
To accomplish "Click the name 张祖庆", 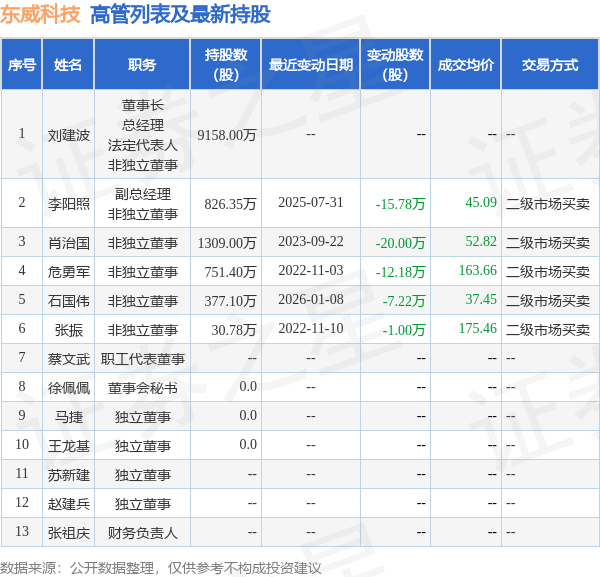I will 68,534.
